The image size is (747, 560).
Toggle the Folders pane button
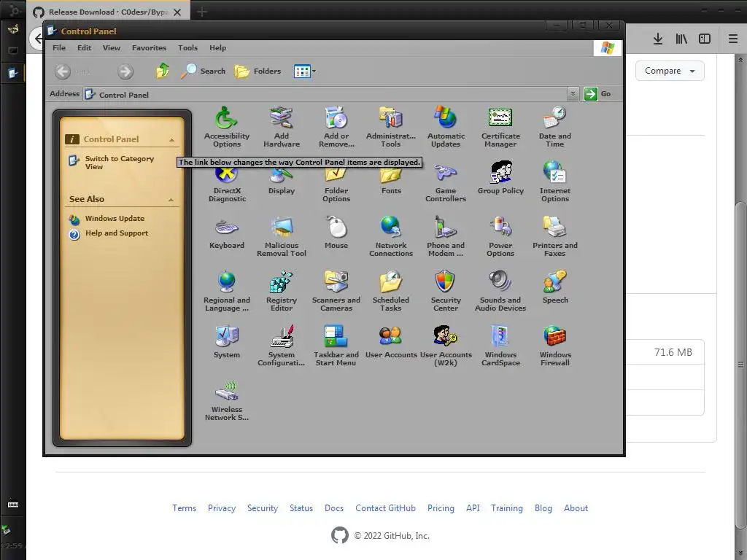click(x=258, y=71)
